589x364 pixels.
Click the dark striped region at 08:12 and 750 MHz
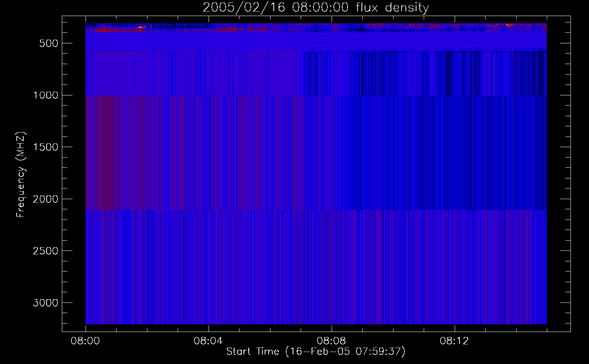tap(454, 69)
